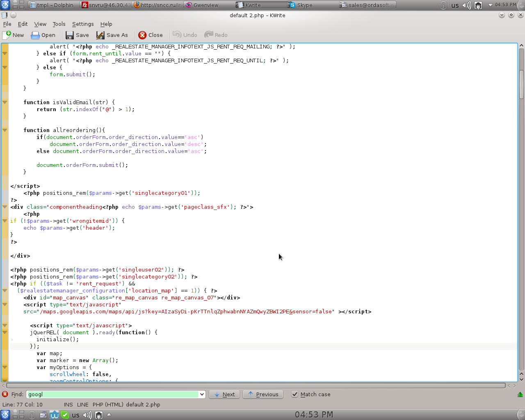Collapse the allreordering function fold marker
Image resolution: width=525 pixels, height=420 pixels.
(x=5, y=130)
